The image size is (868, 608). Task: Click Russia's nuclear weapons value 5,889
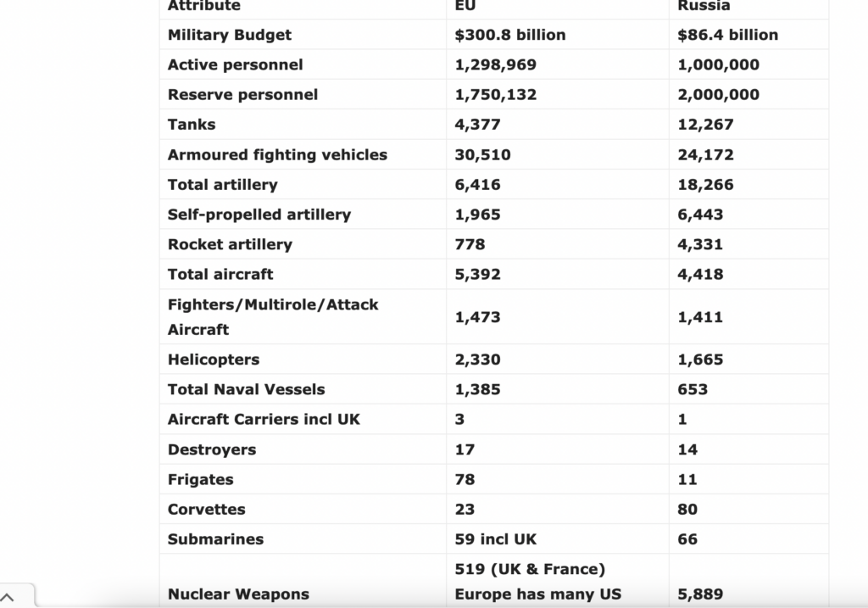[701, 594]
